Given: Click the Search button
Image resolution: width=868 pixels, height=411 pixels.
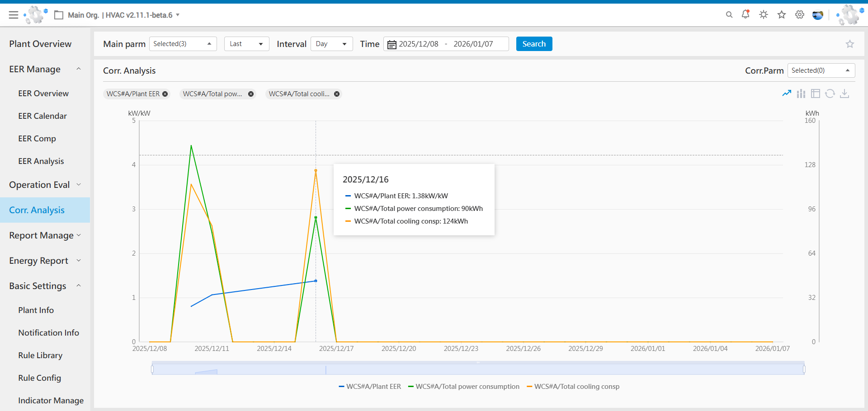Looking at the screenshot, I should (x=534, y=44).
